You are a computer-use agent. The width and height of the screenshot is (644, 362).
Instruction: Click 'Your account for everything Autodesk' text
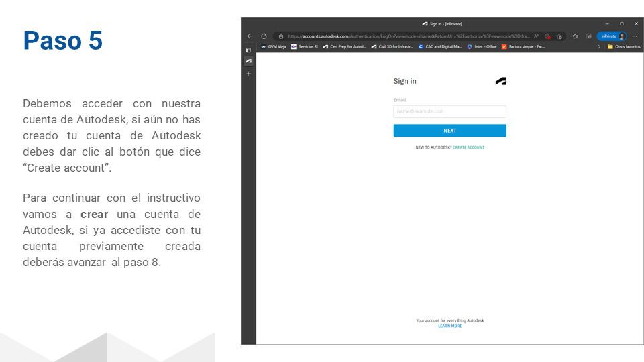449,320
